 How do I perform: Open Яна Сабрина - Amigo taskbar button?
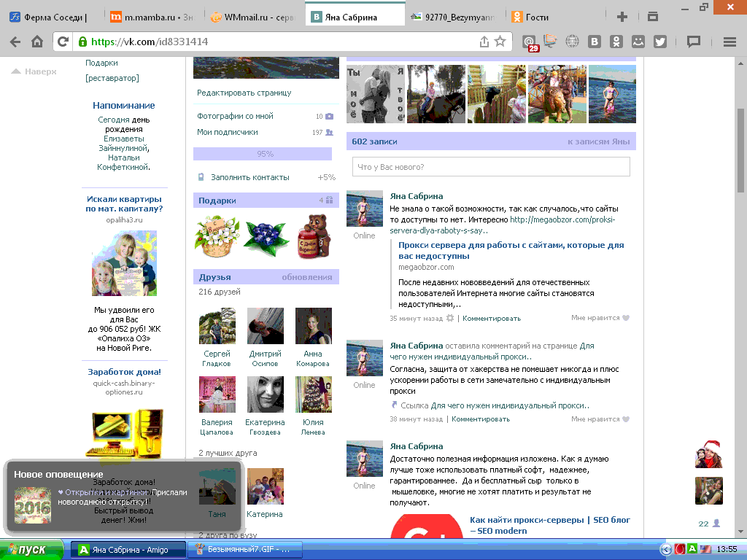tap(128, 550)
